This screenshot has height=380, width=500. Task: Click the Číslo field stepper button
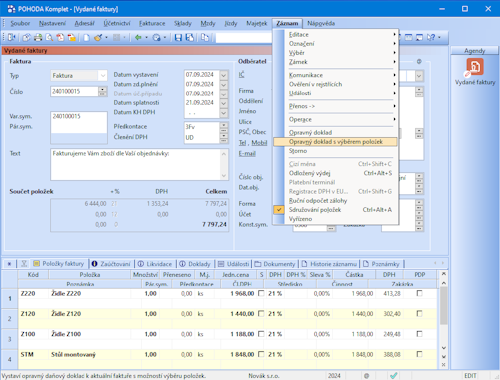[103, 91]
